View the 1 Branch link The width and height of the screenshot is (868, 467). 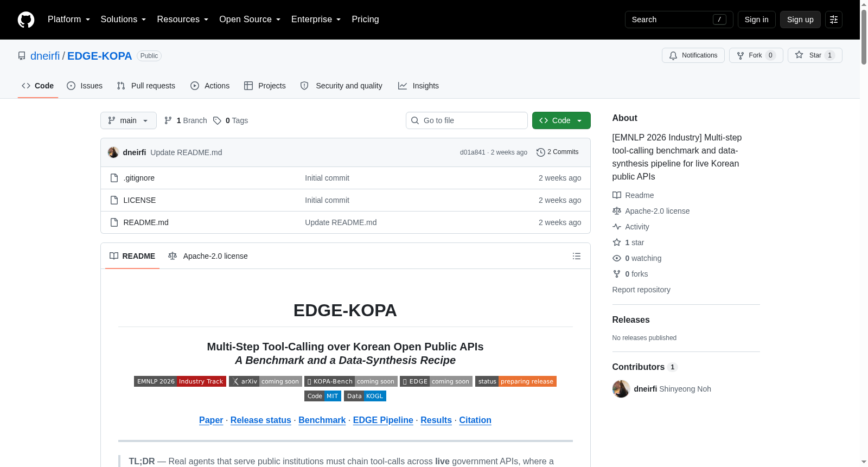pyautogui.click(x=186, y=120)
